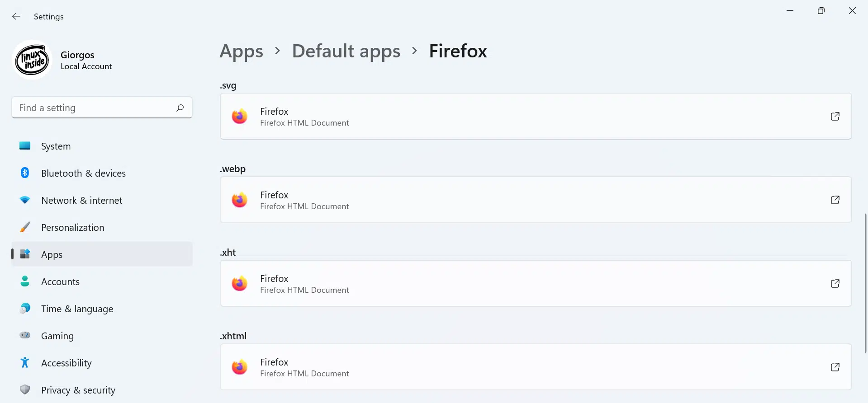This screenshot has width=868, height=403.
Task: Click the Firefox logo in .svg row
Action: pos(239,116)
